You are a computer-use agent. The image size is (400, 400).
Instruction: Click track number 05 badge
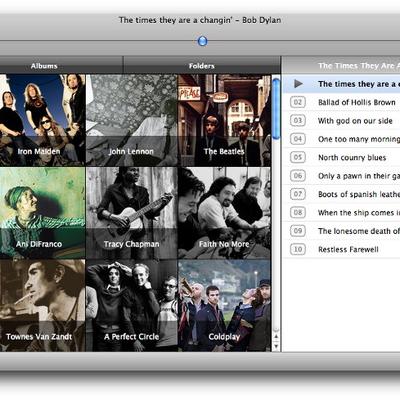pyautogui.click(x=298, y=157)
